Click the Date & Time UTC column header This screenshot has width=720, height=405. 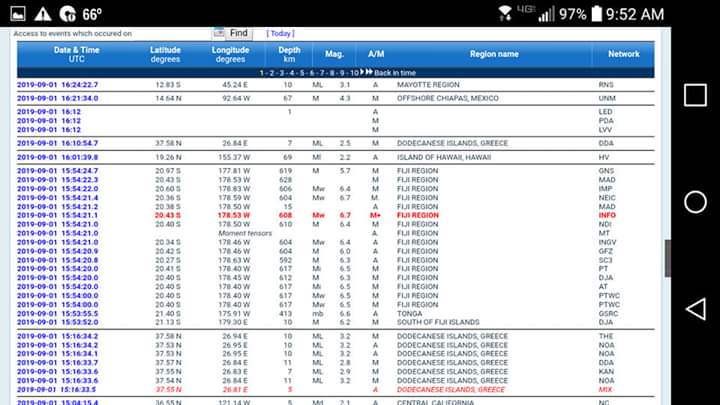coord(76,54)
